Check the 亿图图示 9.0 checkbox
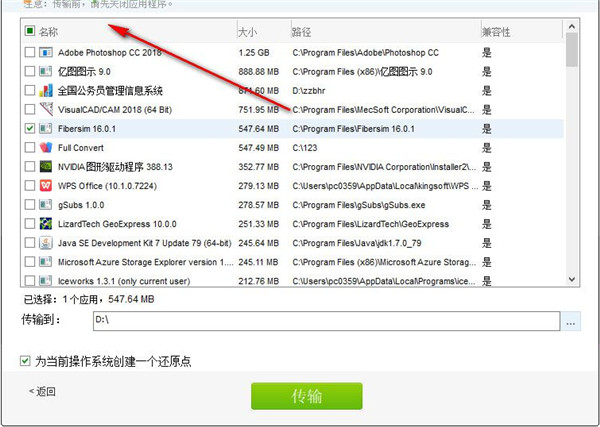This screenshot has width=600, height=427. pyautogui.click(x=29, y=71)
